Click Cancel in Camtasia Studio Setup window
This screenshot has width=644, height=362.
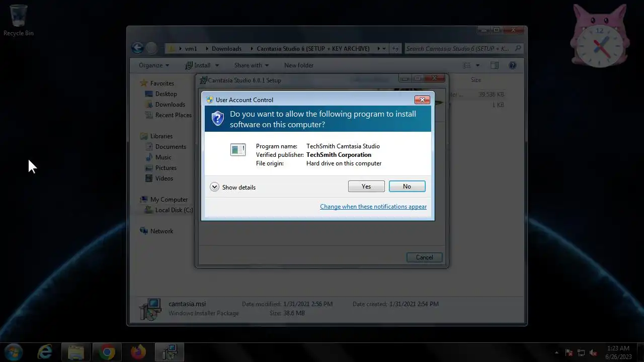[424, 257]
